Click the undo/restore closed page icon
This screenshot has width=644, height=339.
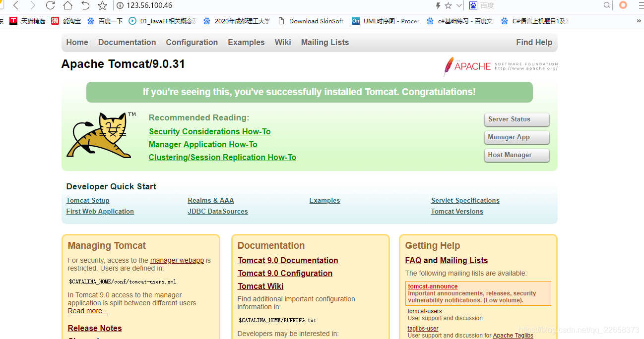[85, 5]
